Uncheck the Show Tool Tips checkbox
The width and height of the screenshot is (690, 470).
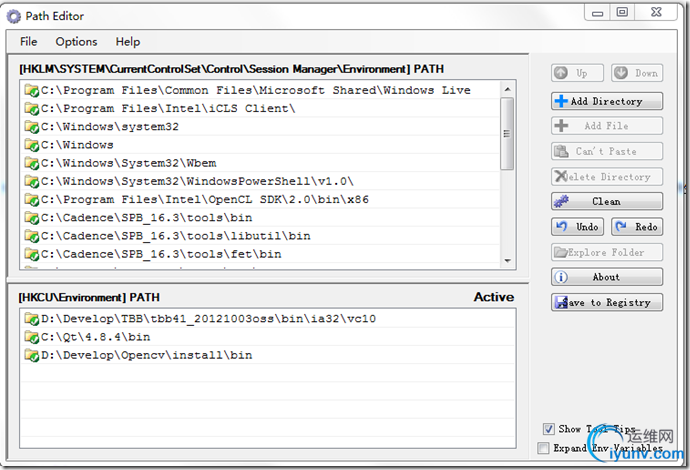coord(548,429)
